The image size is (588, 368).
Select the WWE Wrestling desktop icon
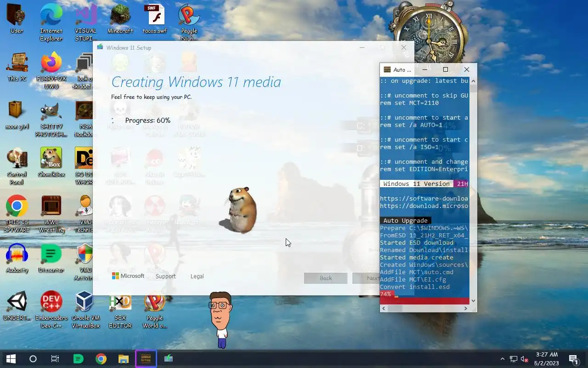pos(51,213)
